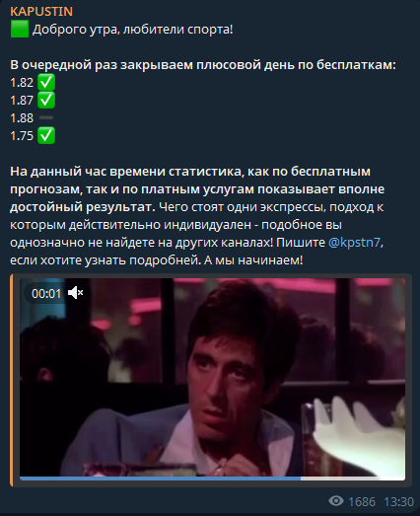
Task: Open the KAPUSTIN channel name
Action: pos(41,12)
